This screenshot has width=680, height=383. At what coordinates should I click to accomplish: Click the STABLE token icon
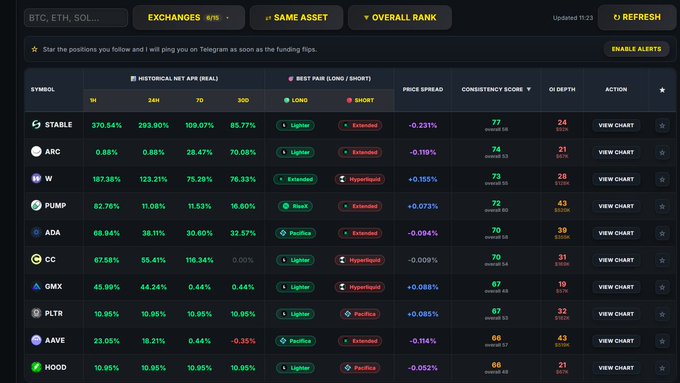36,124
